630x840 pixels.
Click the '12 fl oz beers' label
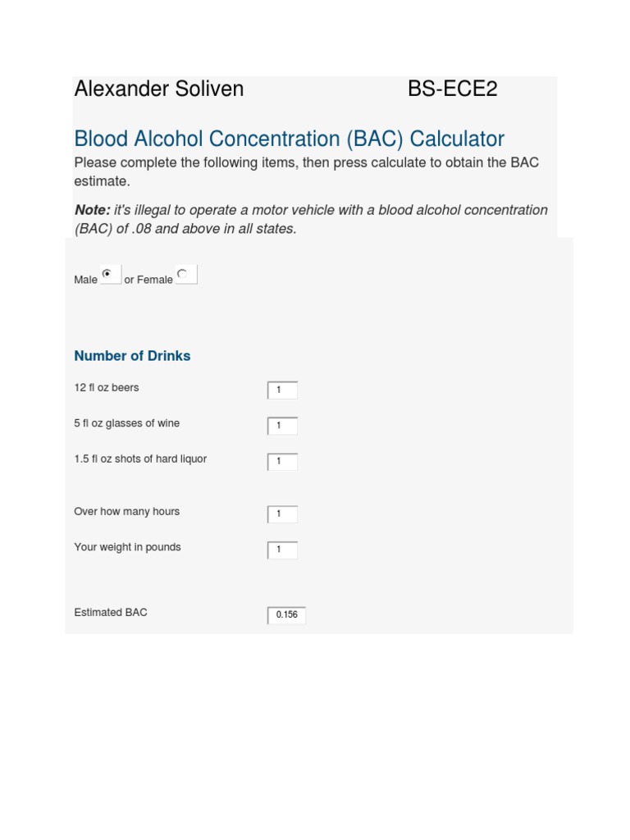pyautogui.click(x=107, y=387)
